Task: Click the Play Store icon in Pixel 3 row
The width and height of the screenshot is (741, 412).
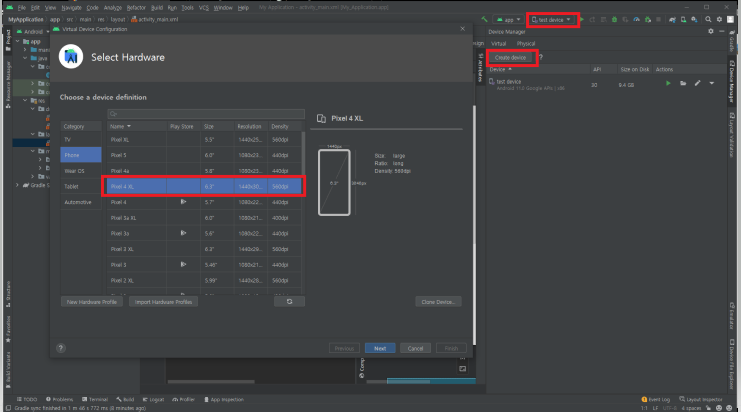Action: tap(183, 265)
